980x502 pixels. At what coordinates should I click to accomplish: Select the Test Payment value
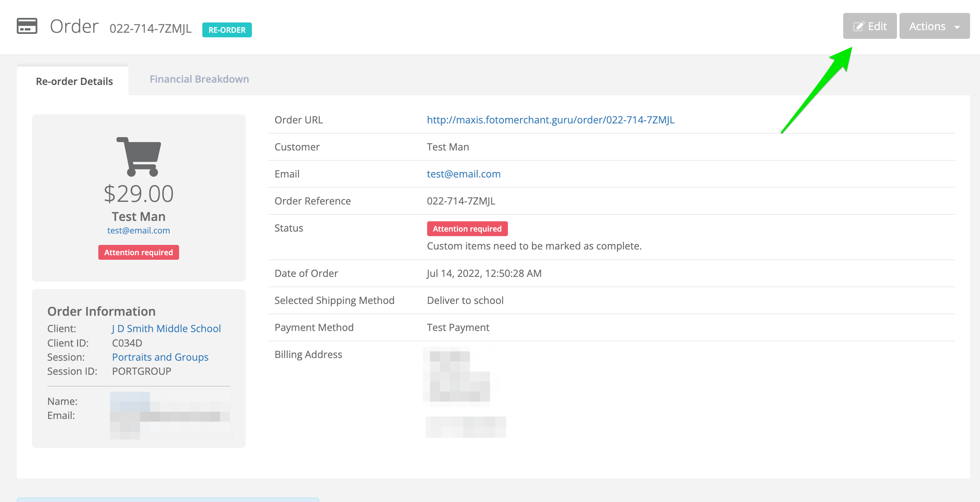(458, 327)
